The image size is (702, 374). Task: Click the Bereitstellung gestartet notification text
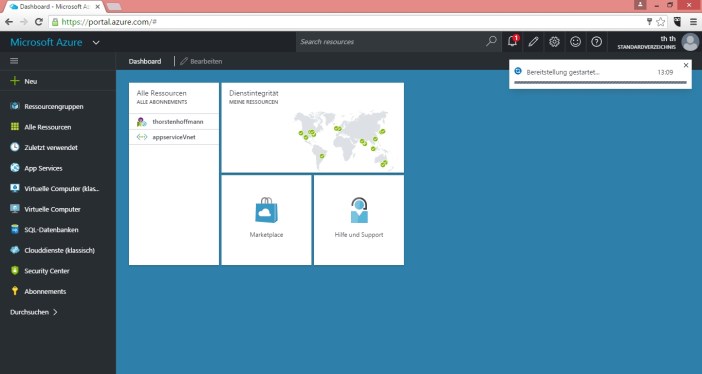click(563, 72)
